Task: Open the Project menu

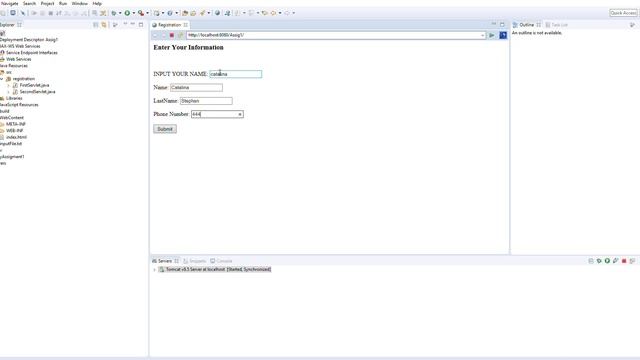Action: click(x=47, y=3)
